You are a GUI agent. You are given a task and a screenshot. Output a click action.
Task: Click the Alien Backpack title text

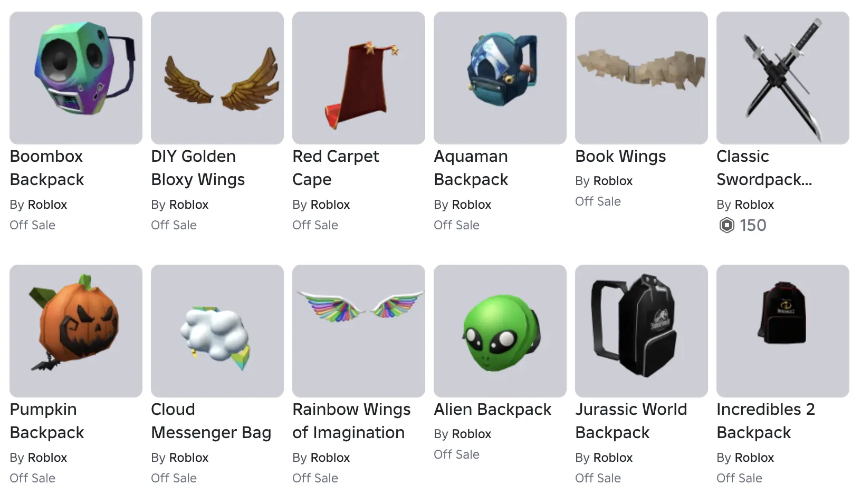coord(492,410)
